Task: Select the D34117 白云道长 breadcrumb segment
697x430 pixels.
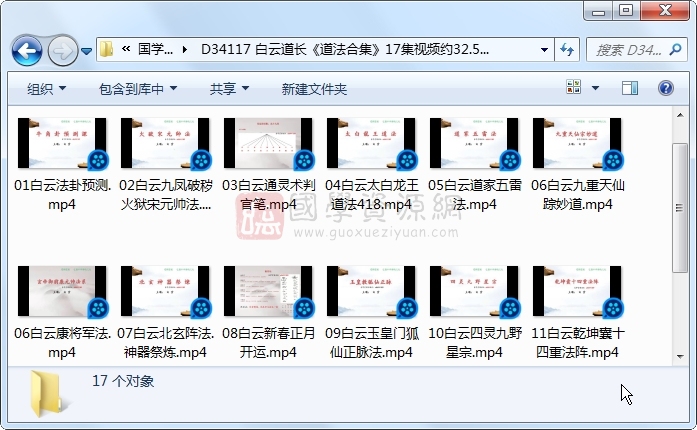Action: 345,49
